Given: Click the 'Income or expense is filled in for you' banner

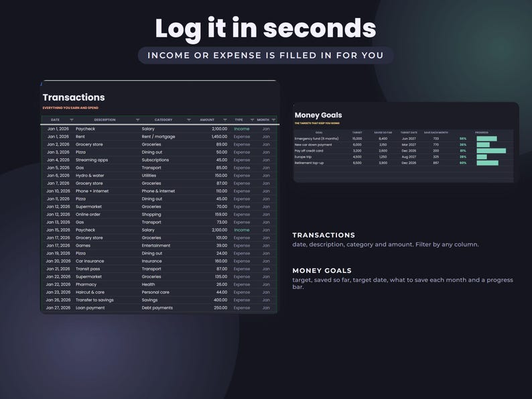Looking at the screenshot, I should pos(265,56).
